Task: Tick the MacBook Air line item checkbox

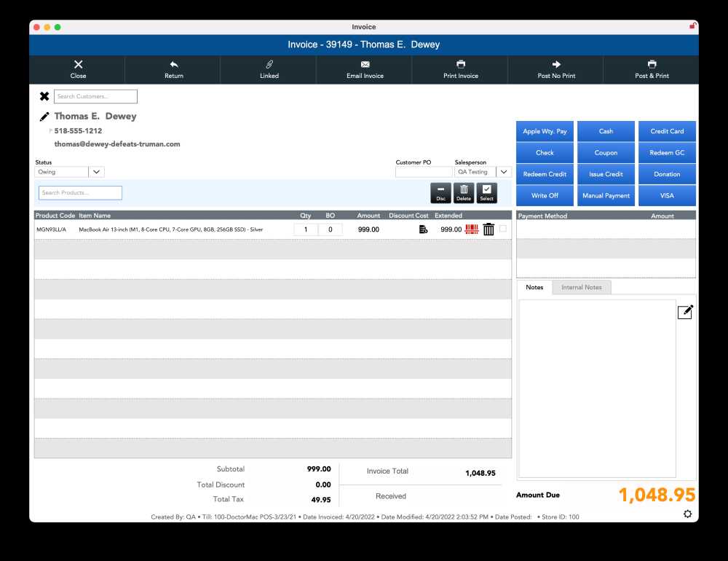Action: pyautogui.click(x=503, y=229)
